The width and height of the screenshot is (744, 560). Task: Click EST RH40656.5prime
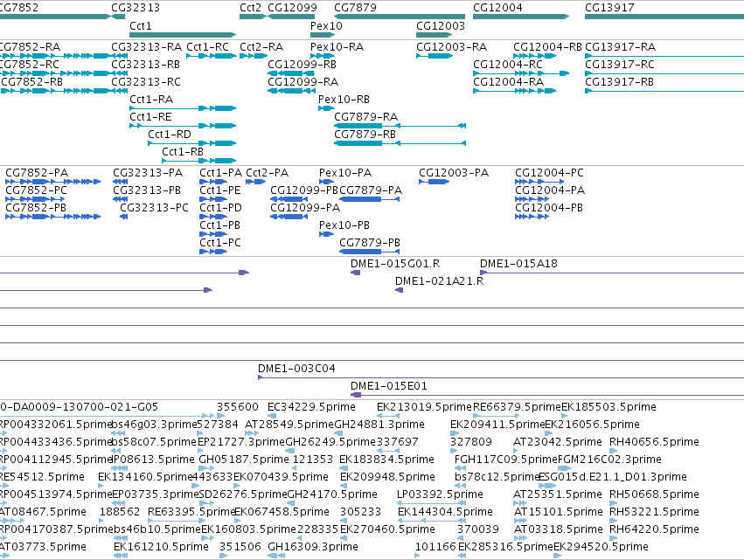614,452
